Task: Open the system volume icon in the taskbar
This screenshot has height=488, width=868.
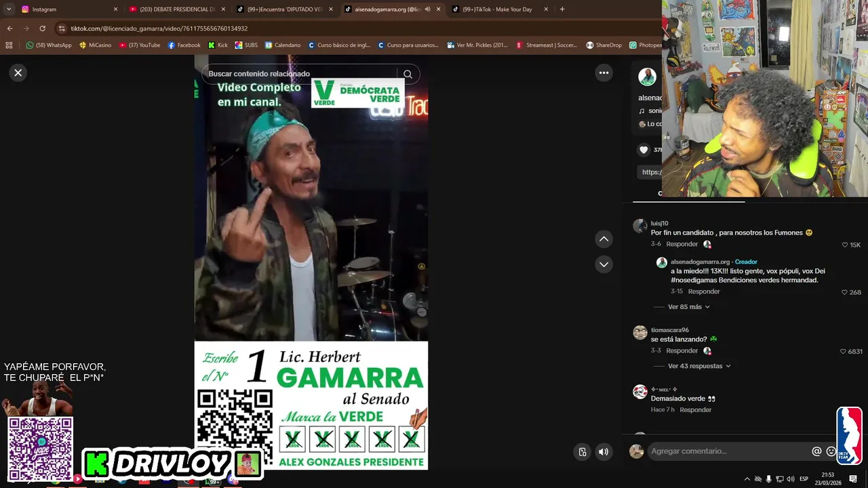Action: [791, 479]
